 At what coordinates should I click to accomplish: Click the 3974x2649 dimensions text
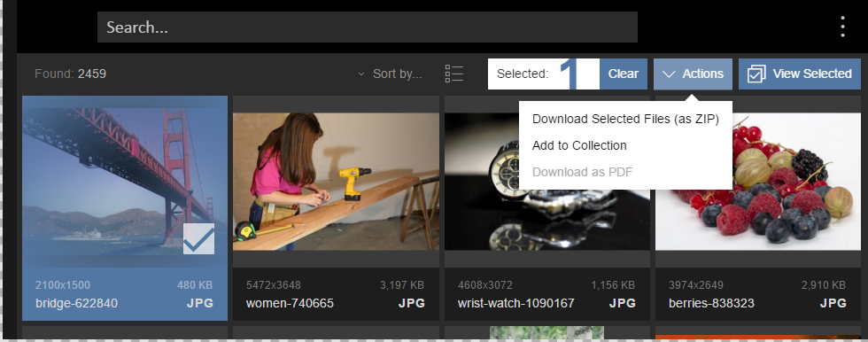click(696, 285)
